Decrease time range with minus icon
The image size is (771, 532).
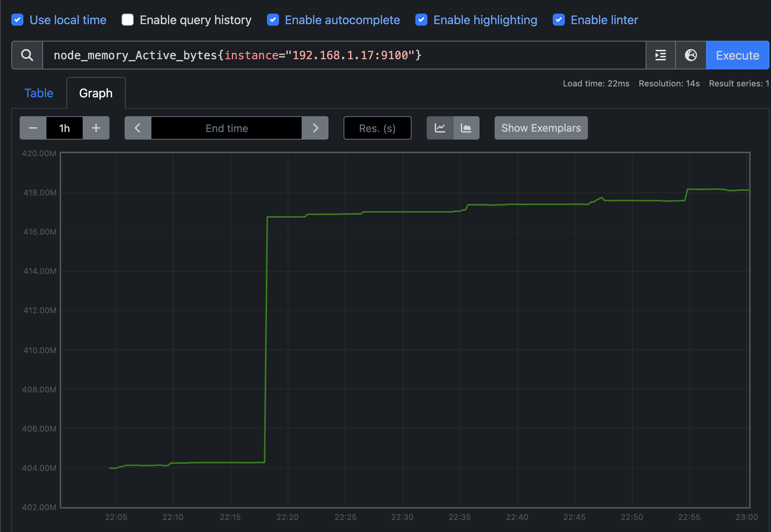[x=33, y=128]
